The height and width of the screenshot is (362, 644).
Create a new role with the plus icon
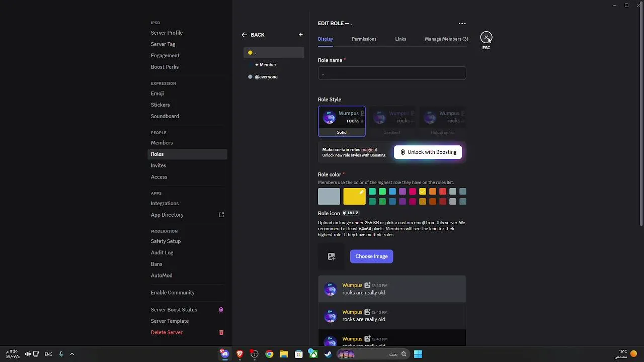pyautogui.click(x=301, y=35)
